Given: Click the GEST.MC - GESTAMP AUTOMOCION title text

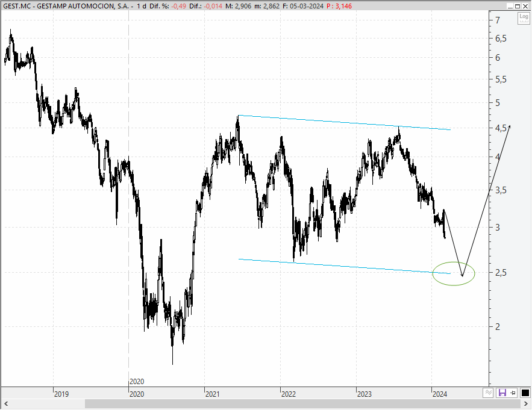Looking at the screenshot, I should coord(66,6).
